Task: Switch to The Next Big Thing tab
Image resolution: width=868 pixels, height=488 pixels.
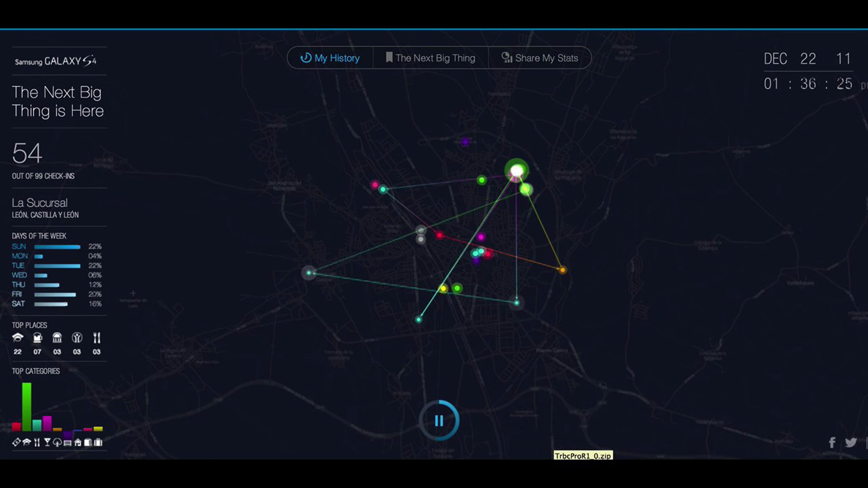Action: point(430,58)
